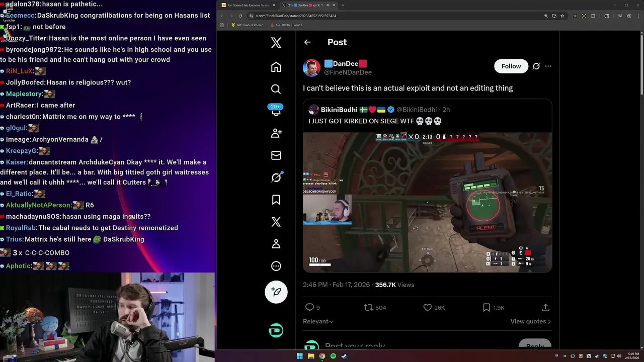Open the More circle icon in sidebar
The image size is (644, 362).
coord(276,266)
